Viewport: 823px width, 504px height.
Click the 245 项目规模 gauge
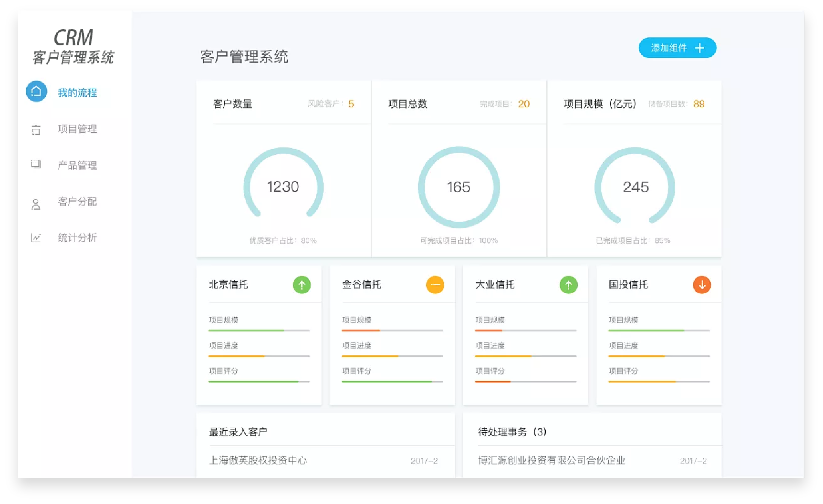click(635, 187)
